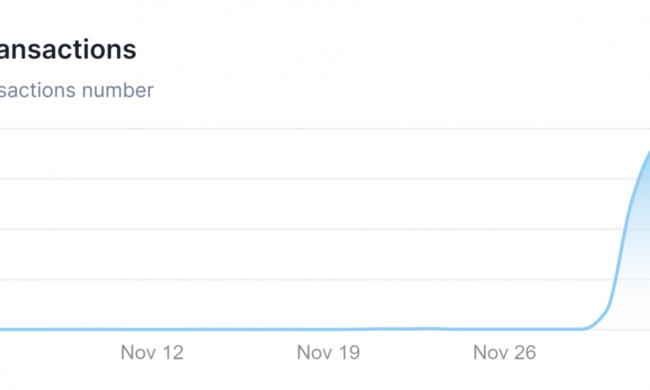This screenshot has height=390, width=650.
Task: Click the peak of the transaction spike
Action: [x=648, y=154]
